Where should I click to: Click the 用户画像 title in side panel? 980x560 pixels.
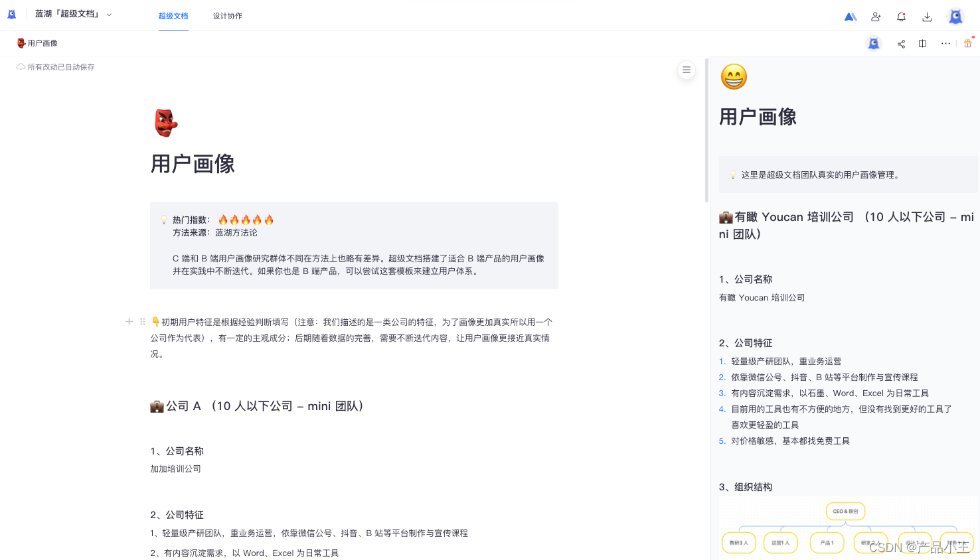click(758, 117)
